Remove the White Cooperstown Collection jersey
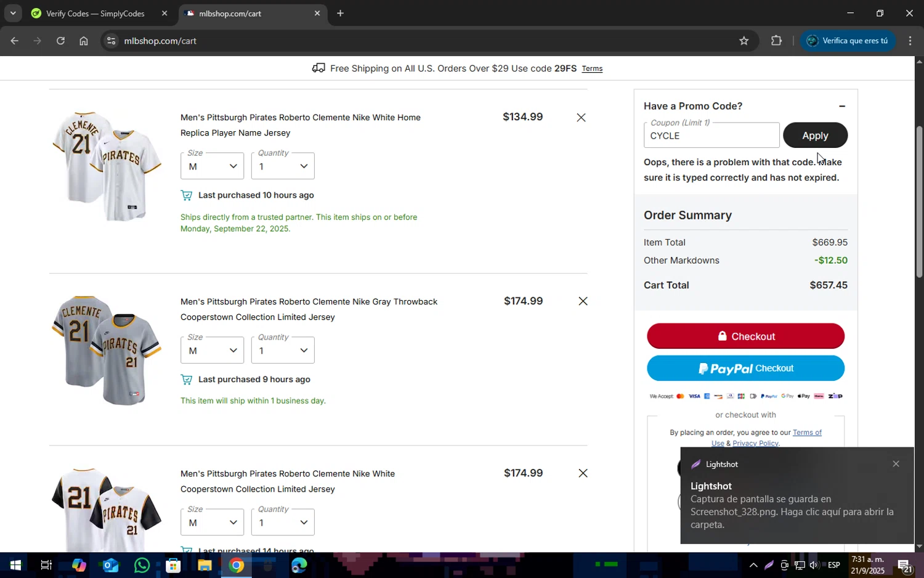This screenshot has width=924, height=578. (583, 473)
